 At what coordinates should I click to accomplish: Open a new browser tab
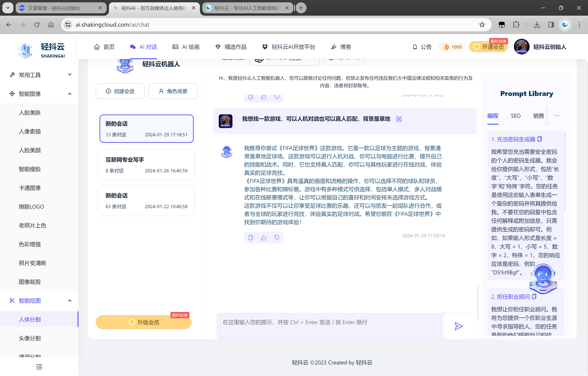[301, 8]
